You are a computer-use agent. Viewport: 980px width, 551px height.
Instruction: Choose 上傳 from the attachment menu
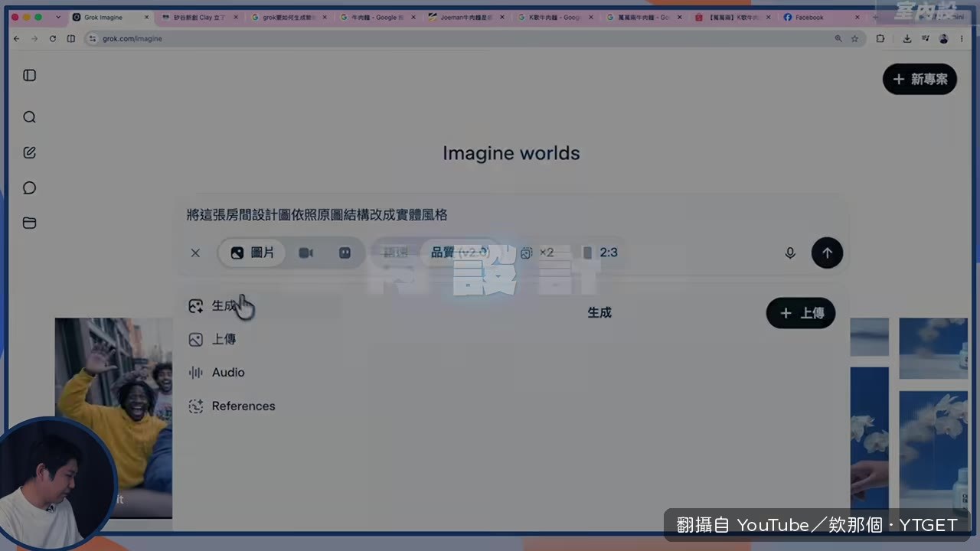pyautogui.click(x=214, y=339)
